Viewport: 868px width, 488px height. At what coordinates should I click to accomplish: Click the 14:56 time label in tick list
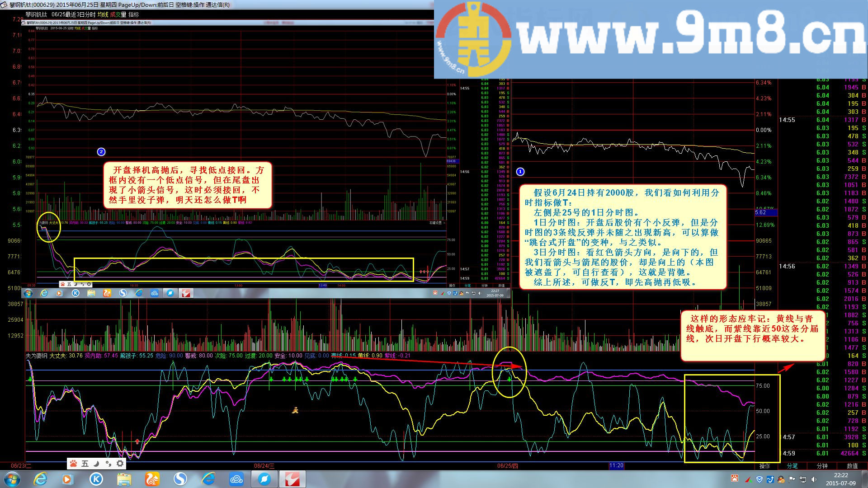coord(787,266)
